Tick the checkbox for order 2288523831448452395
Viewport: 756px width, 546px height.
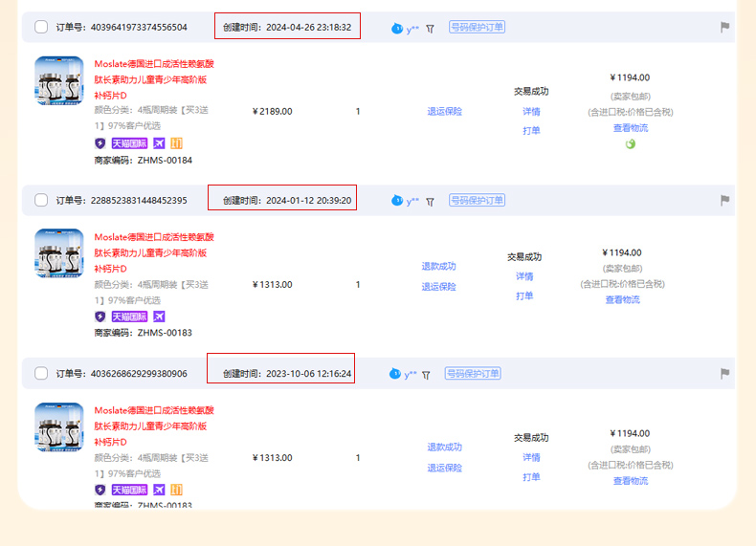point(41,200)
